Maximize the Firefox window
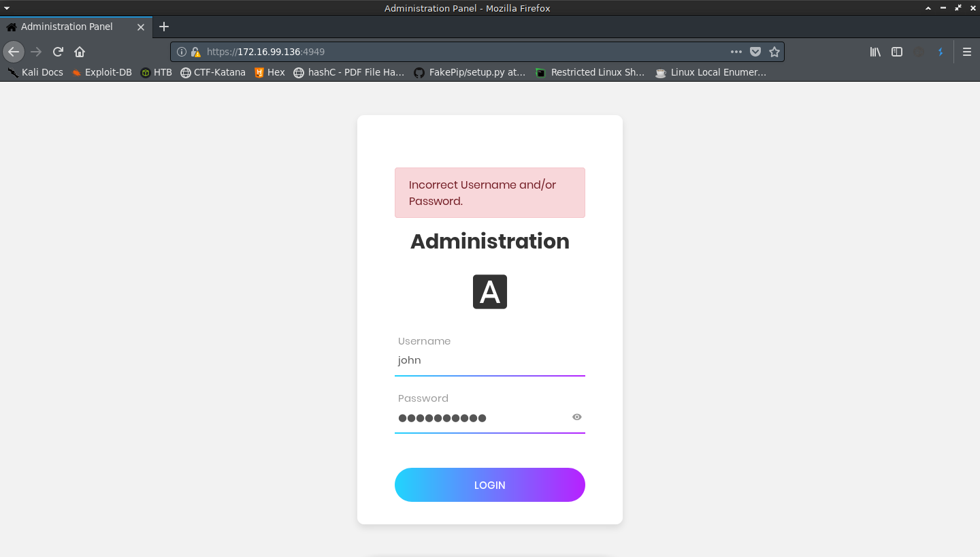 click(958, 8)
